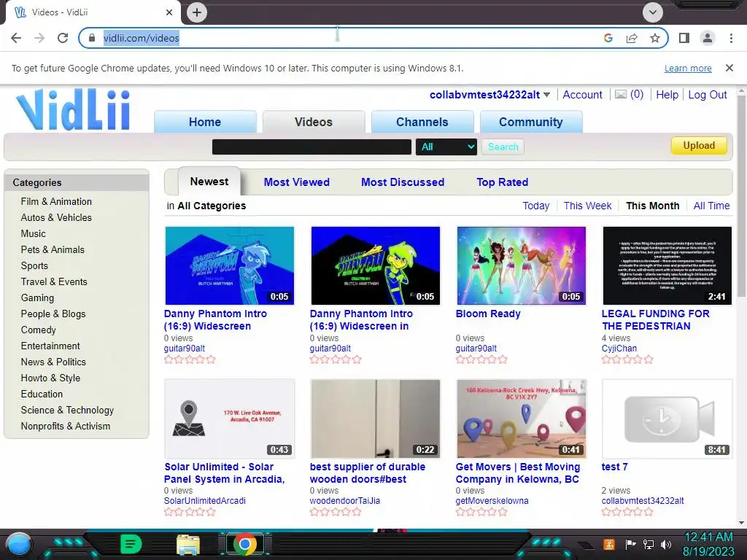The image size is (747, 560).
Task: Dismiss the Chrome update notification bar
Action: coord(729,68)
